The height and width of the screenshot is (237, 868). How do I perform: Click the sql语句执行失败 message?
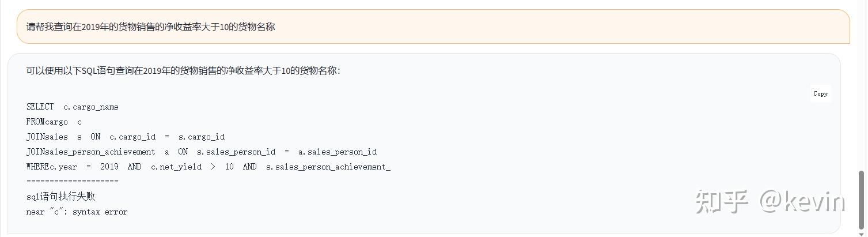coord(61,197)
